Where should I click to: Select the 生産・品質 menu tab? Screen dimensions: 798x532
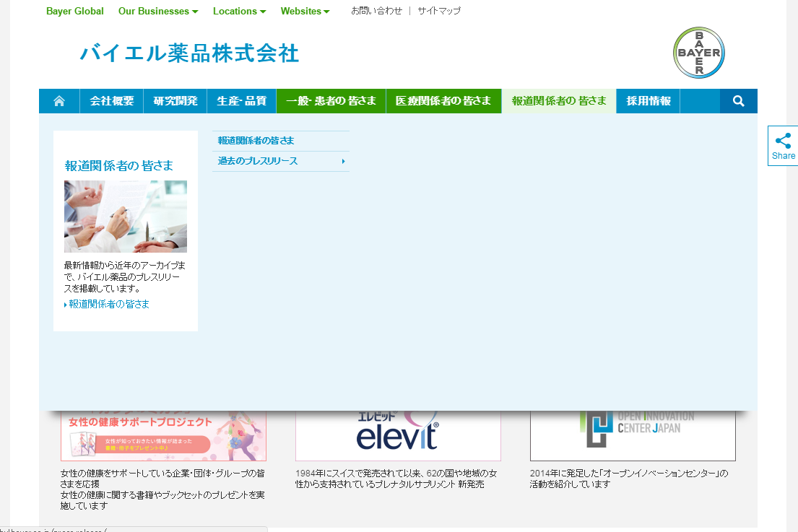(242, 101)
